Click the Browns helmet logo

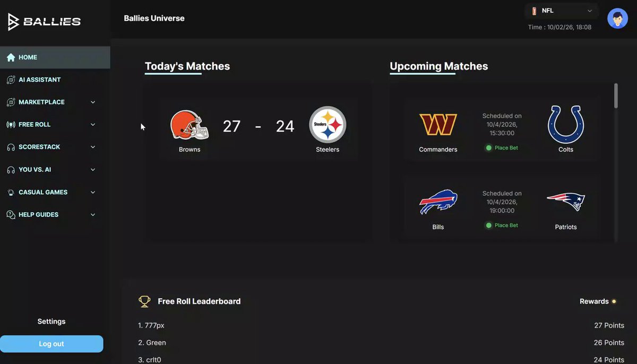click(x=190, y=125)
